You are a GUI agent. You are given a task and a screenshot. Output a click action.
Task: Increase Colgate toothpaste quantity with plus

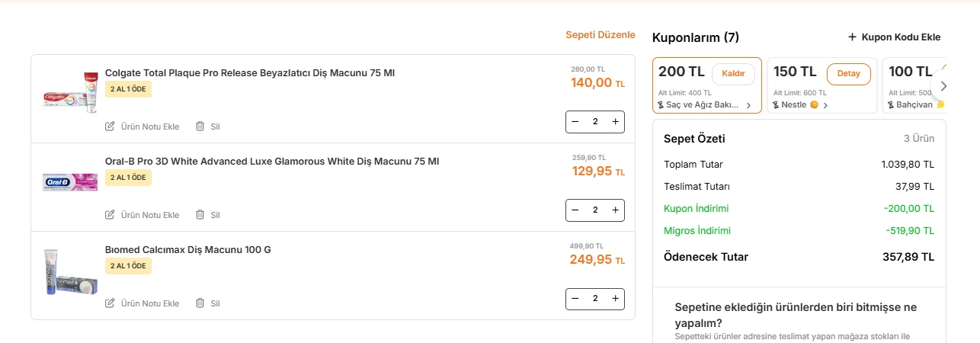coord(615,122)
